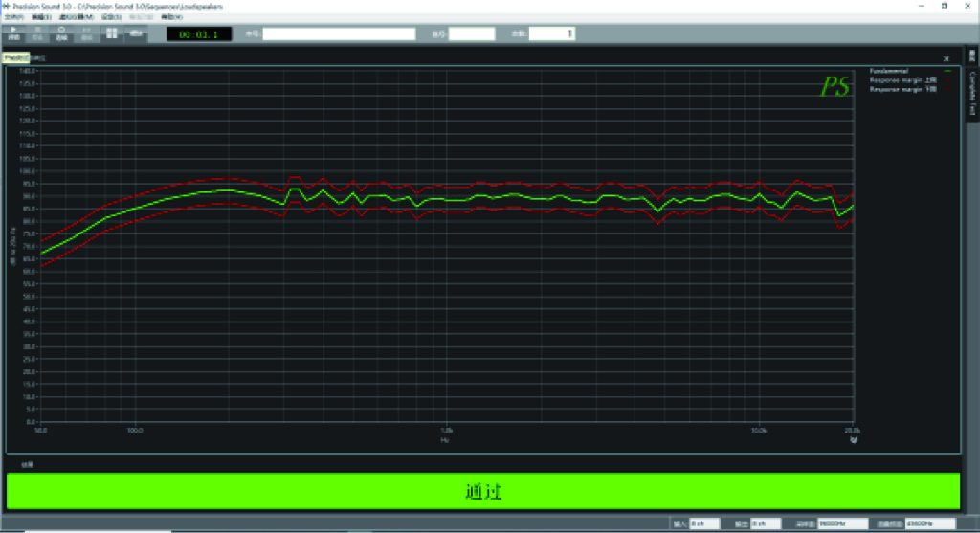
Task: Start the test with the play button
Action: coord(13,33)
